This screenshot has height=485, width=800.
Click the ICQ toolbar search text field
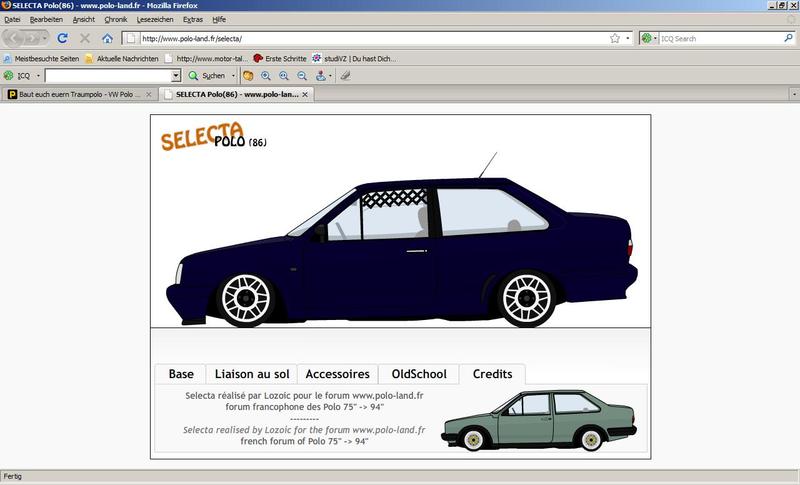pyautogui.click(x=108, y=76)
